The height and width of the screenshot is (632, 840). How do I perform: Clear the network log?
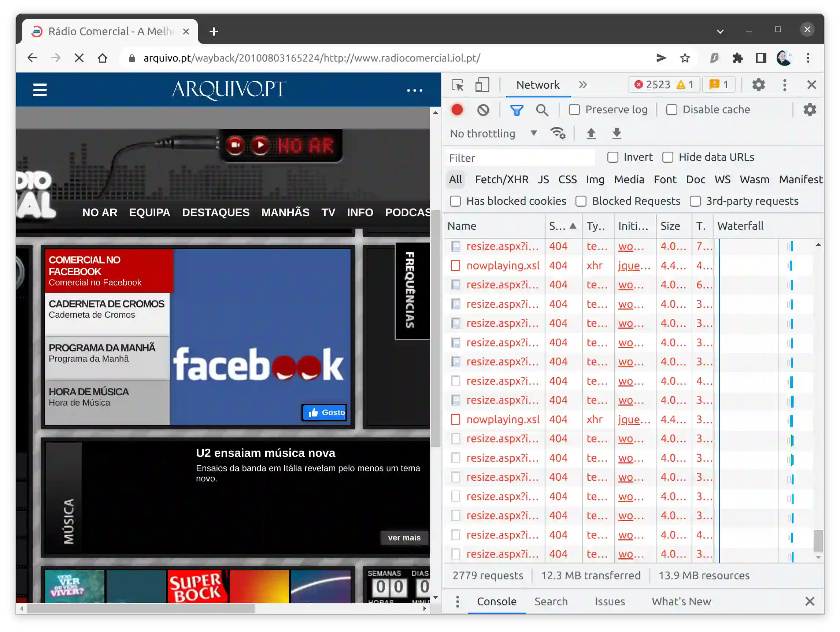pos(483,110)
